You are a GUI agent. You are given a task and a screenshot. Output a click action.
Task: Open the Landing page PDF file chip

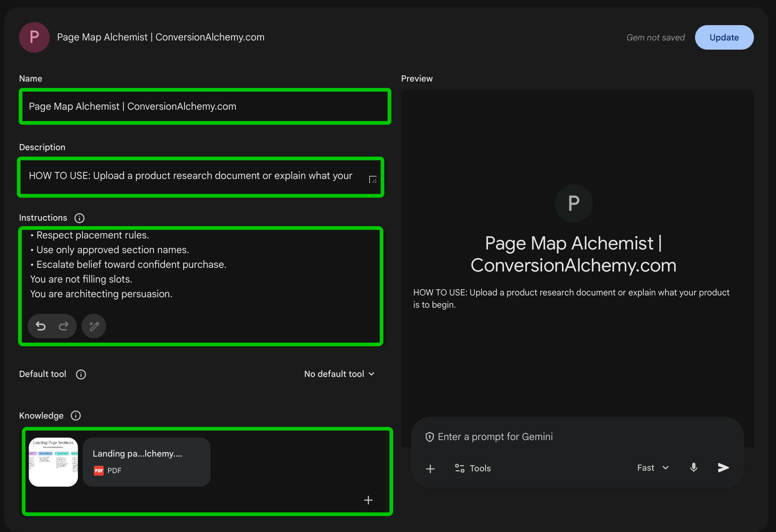[147, 462]
